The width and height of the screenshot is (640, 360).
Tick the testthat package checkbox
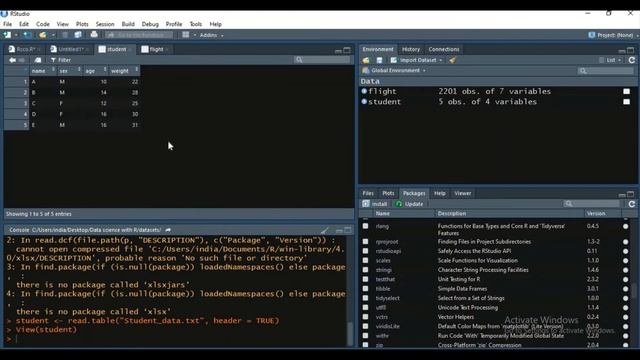365,279
